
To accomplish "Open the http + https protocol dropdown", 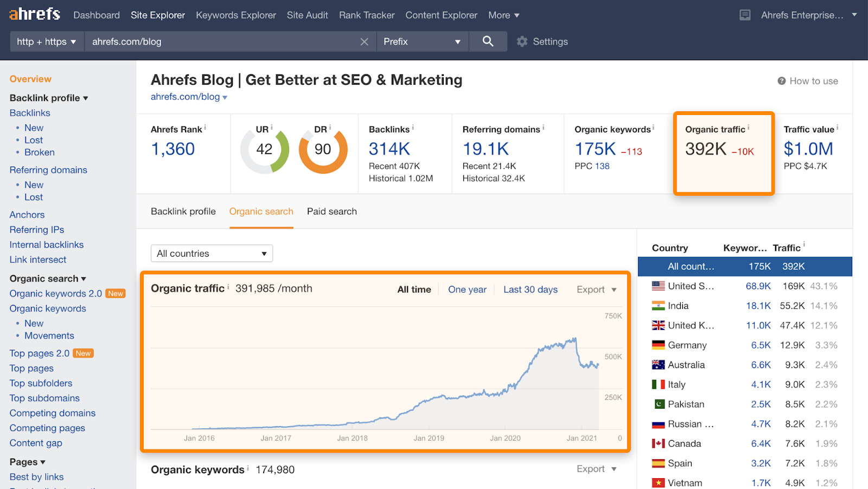I will (47, 42).
